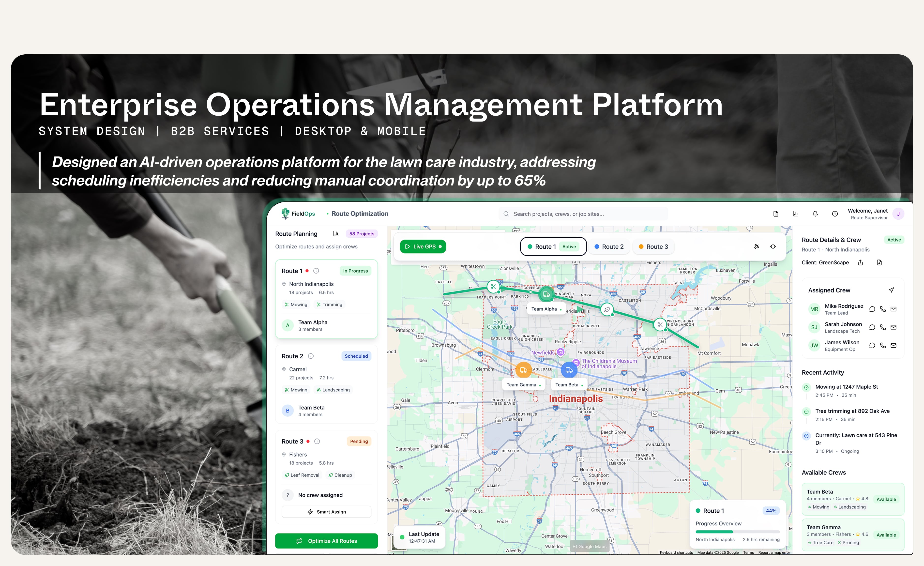
Task: Select the Route 2 map tab
Action: click(609, 246)
